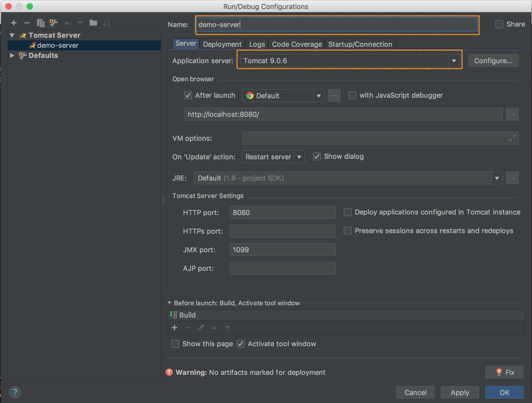Check the 'with JavaScript debugger' option
532x403 pixels.
tap(352, 95)
